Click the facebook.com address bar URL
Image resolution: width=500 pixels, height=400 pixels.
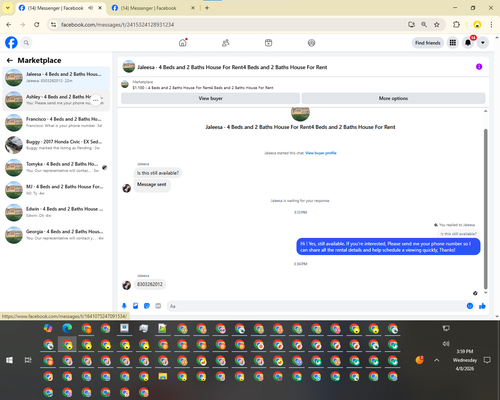[x=117, y=25]
